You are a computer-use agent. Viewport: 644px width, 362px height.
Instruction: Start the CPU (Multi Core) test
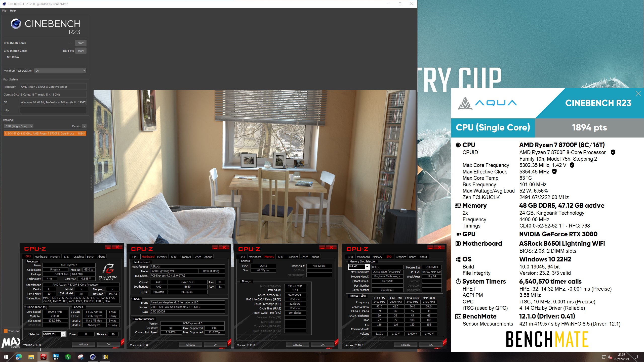pyautogui.click(x=81, y=43)
